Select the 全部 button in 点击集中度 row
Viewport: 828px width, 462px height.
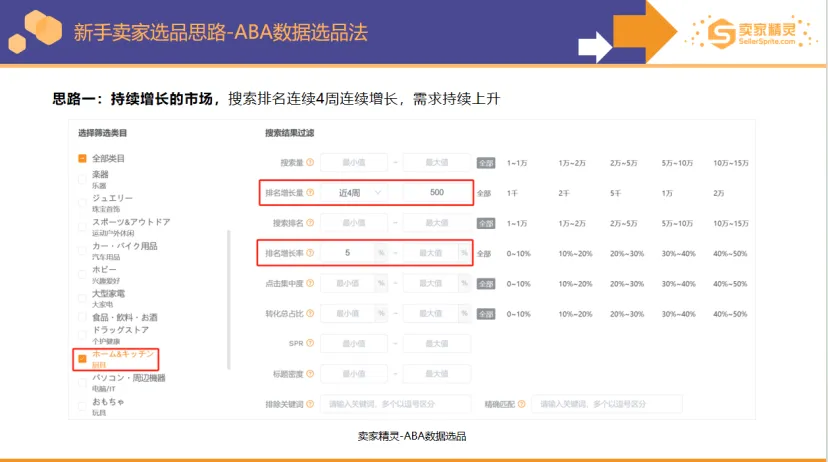point(486,284)
